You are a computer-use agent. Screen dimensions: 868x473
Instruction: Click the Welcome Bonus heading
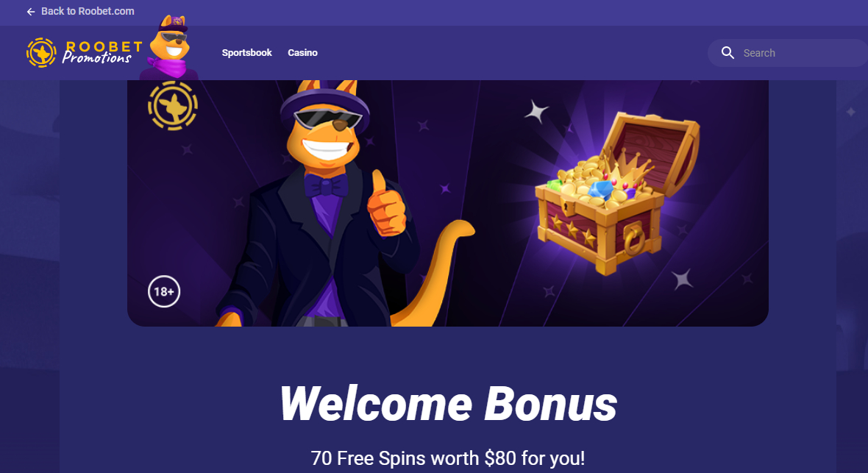(449, 404)
